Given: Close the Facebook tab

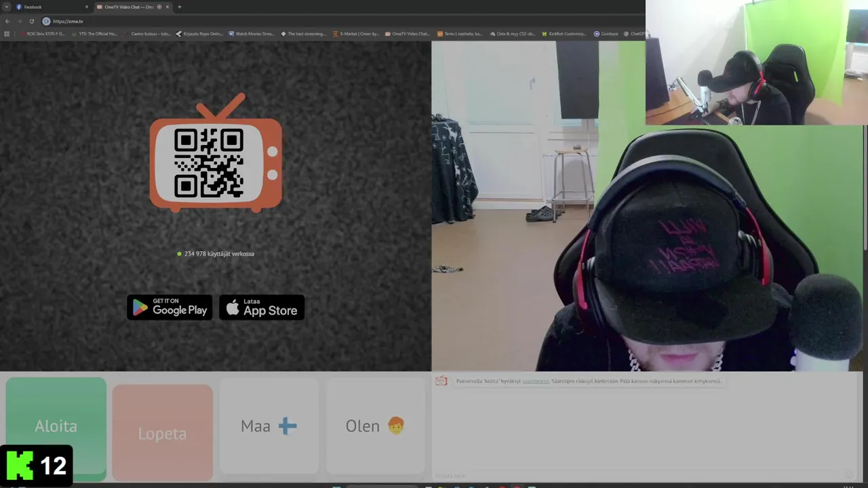Looking at the screenshot, I should (x=87, y=7).
